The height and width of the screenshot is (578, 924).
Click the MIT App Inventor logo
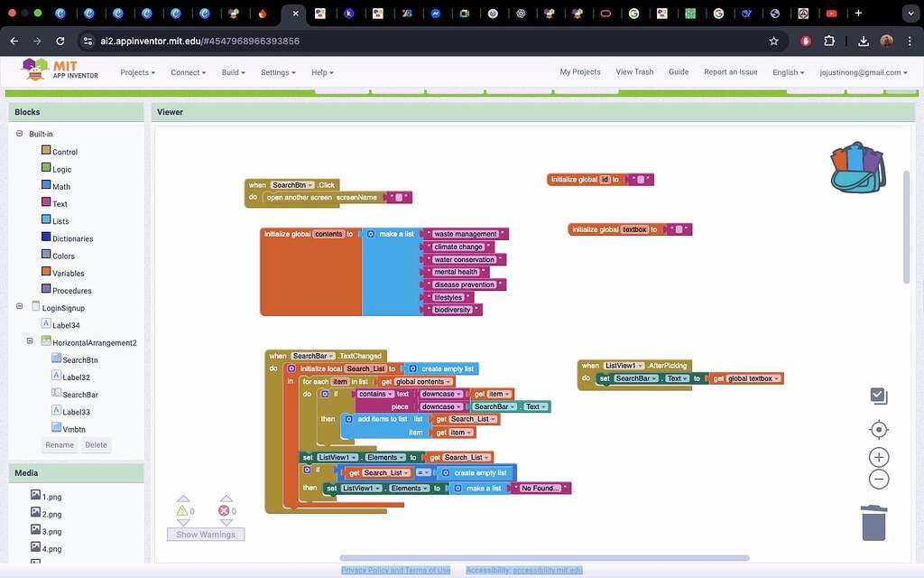point(60,70)
